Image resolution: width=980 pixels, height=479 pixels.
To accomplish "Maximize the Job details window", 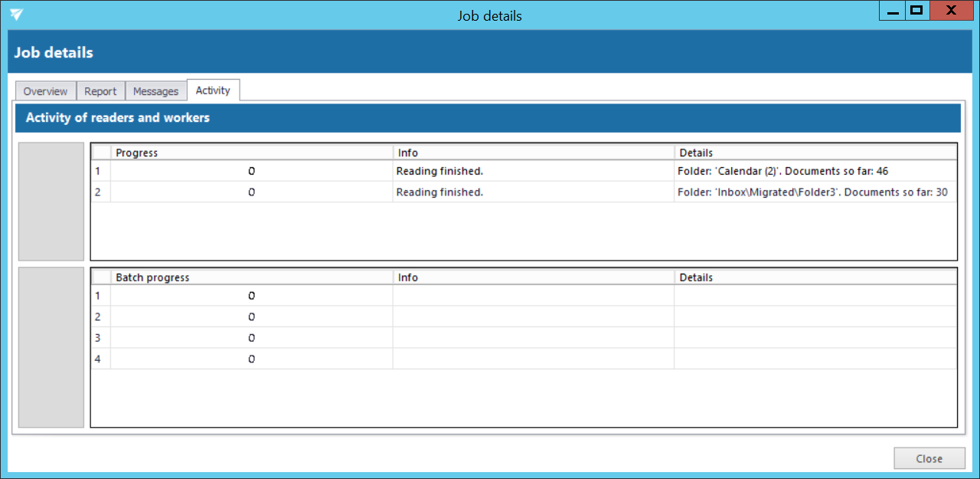I will point(916,11).
